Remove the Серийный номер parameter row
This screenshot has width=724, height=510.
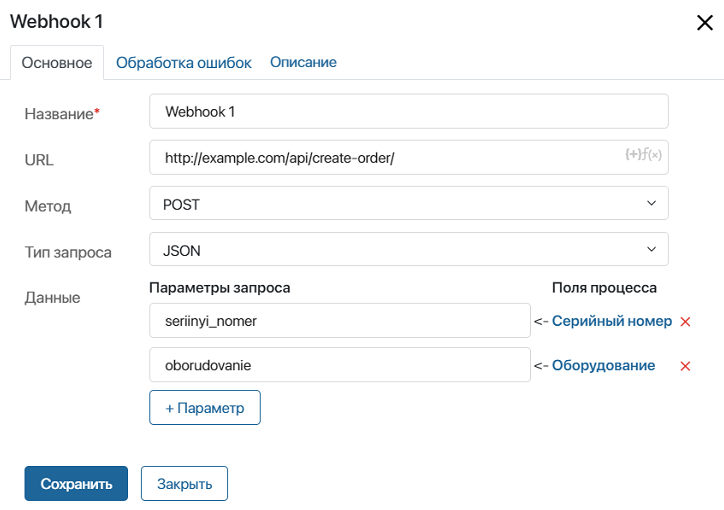(685, 322)
